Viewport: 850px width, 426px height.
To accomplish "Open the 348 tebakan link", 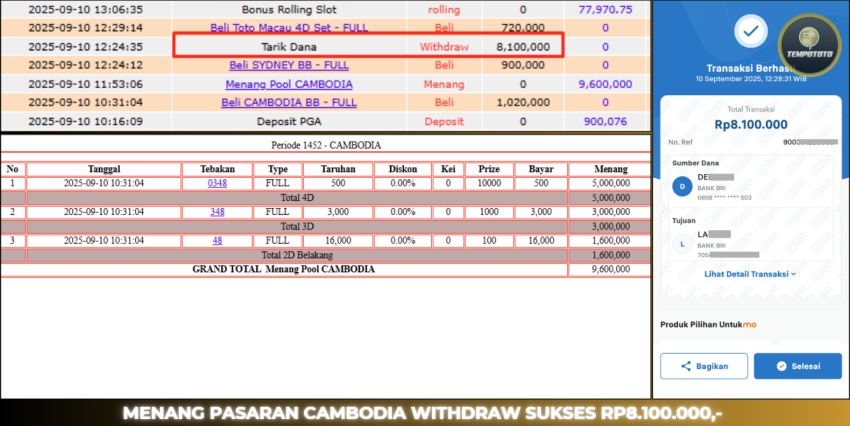I will pos(217,212).
